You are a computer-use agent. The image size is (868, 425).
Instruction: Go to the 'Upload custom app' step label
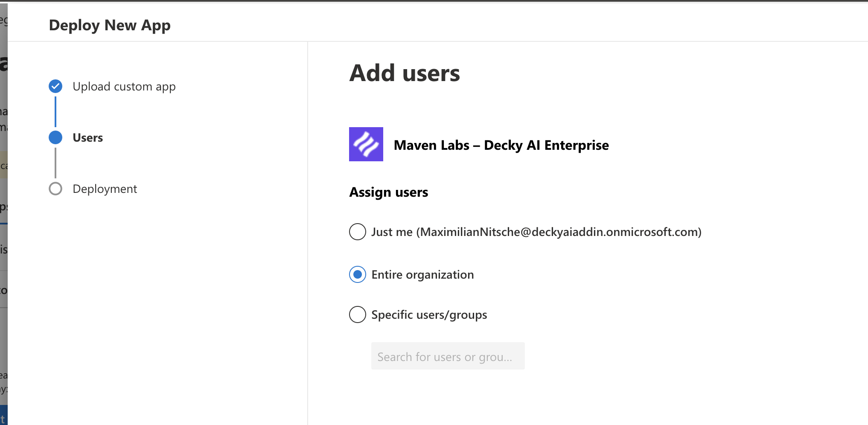coord(124,87)
